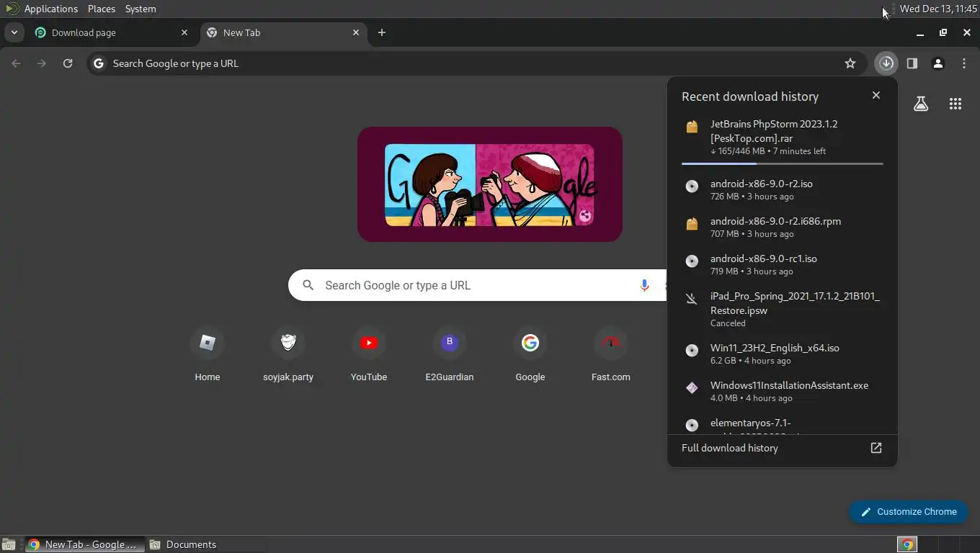
Task: Close the New Tab tab
Action: (x=356, y=32)
